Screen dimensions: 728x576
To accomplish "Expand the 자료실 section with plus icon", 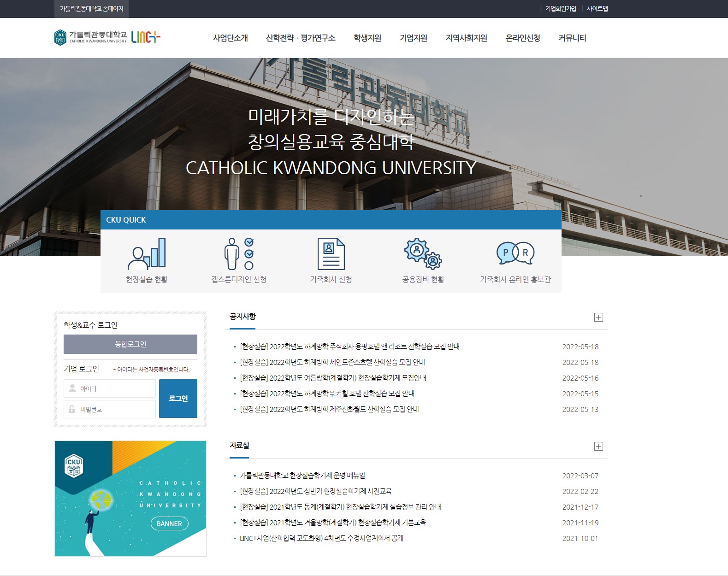I will point(598,446).
